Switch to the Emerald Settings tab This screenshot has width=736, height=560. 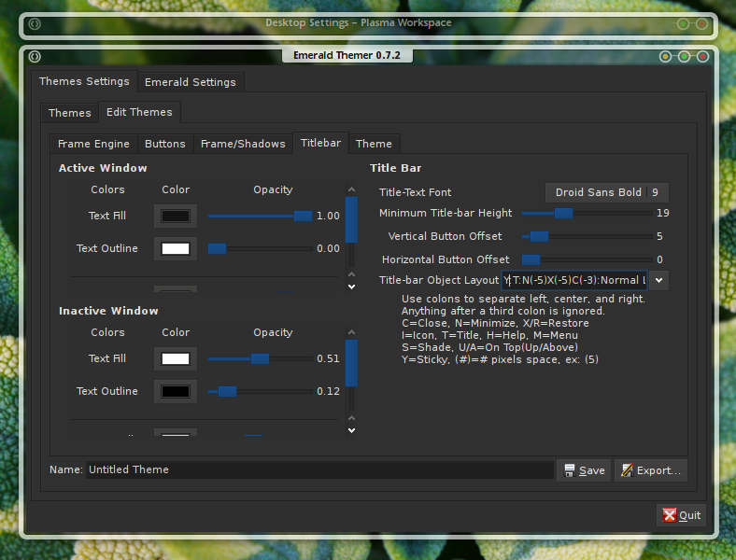[191, 82]
